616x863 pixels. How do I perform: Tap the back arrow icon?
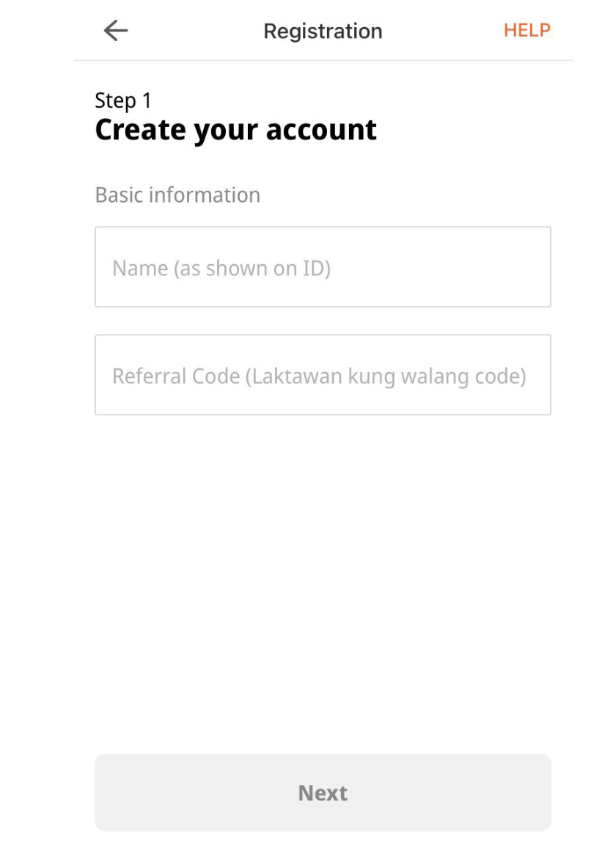[x=116, y=30]
